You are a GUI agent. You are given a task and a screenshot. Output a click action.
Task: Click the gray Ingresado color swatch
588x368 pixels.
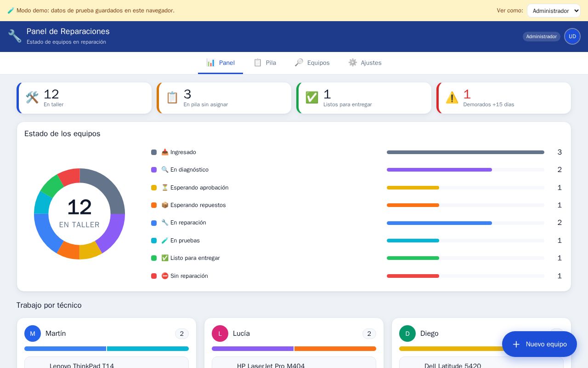[x=154, y=152]
